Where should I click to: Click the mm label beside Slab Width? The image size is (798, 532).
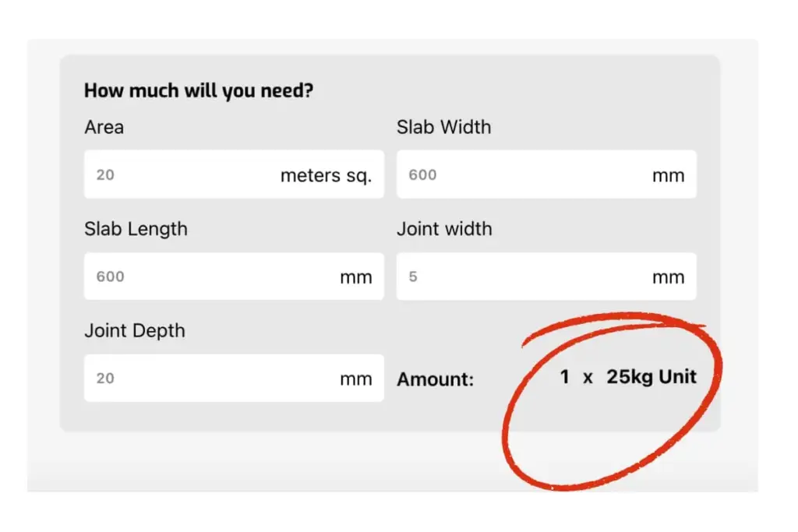668,175
